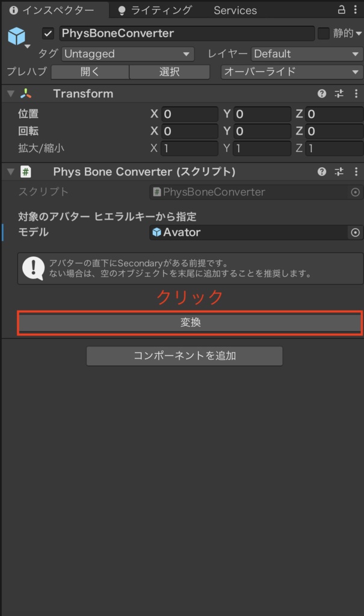The image size is (364, 616).
Task: Click the 位置 X value field
Action: click(190, 114)
